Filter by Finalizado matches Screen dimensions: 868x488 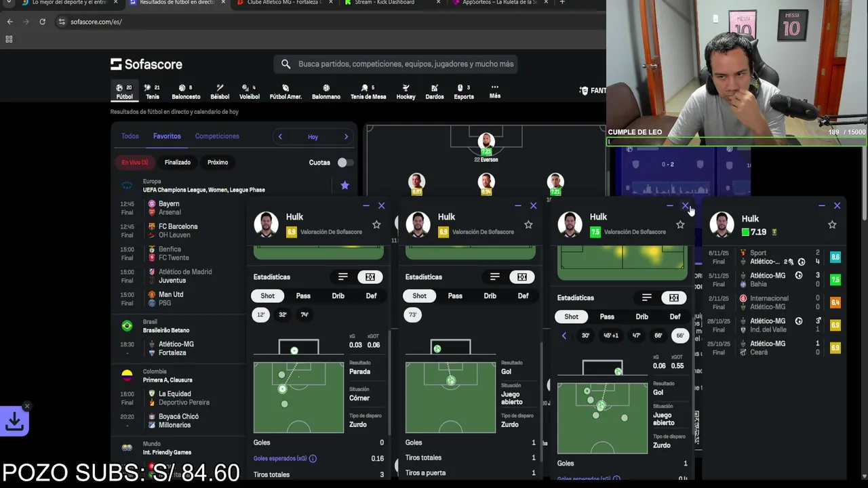pos(178,163)
